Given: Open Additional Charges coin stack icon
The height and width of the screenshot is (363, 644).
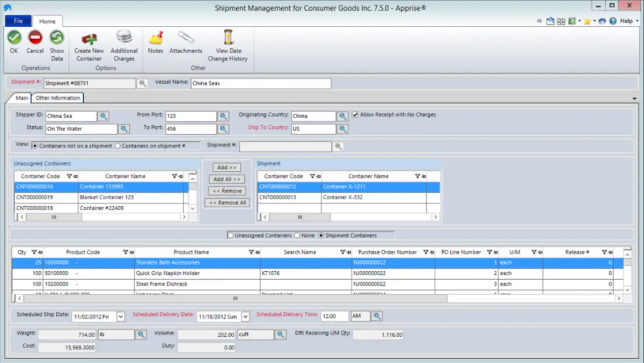Looking at the screenshot, I should [x=124, y=37].
